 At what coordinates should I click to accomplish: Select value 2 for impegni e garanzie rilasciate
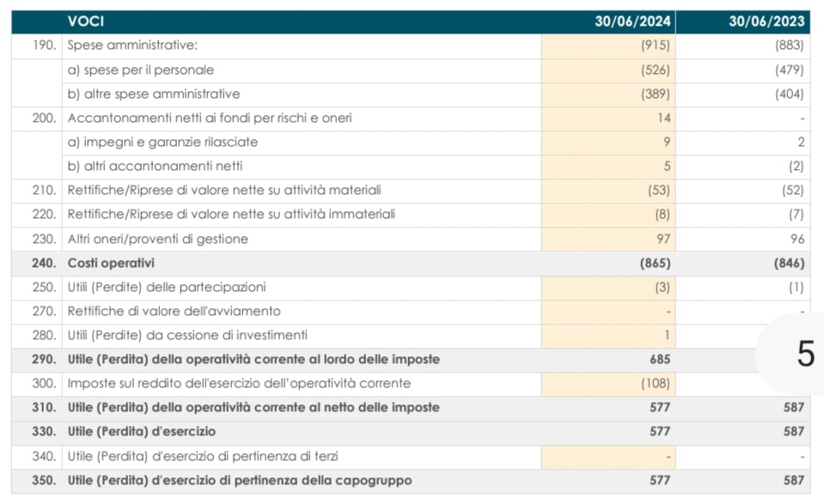pos(801,143)
